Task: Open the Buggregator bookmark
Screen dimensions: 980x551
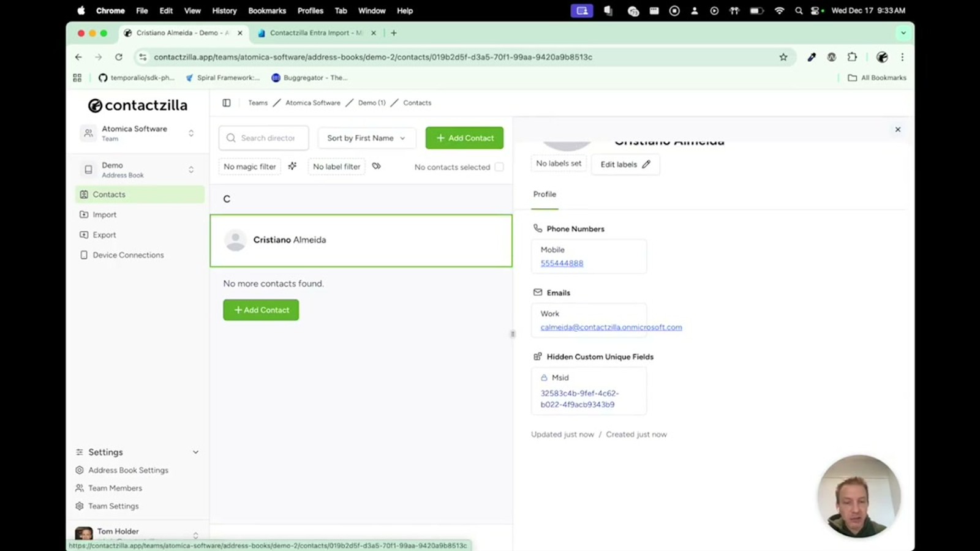Action: (309, 78)
